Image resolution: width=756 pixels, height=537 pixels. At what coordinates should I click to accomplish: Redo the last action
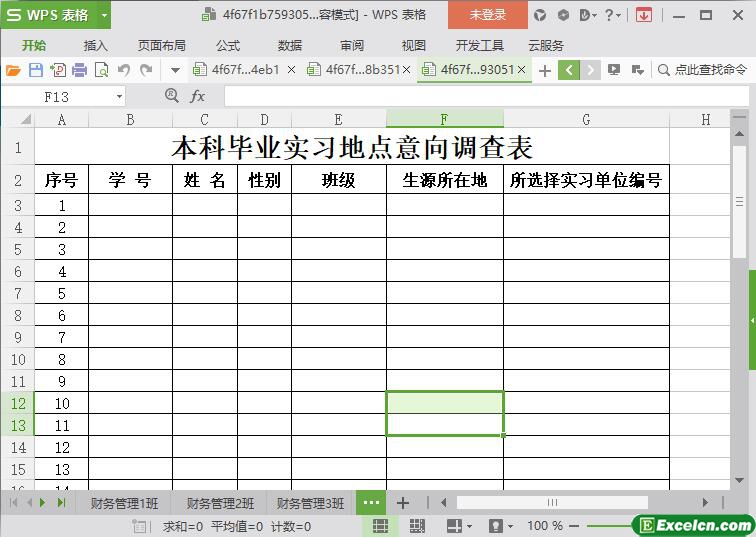tap(146, 70)
